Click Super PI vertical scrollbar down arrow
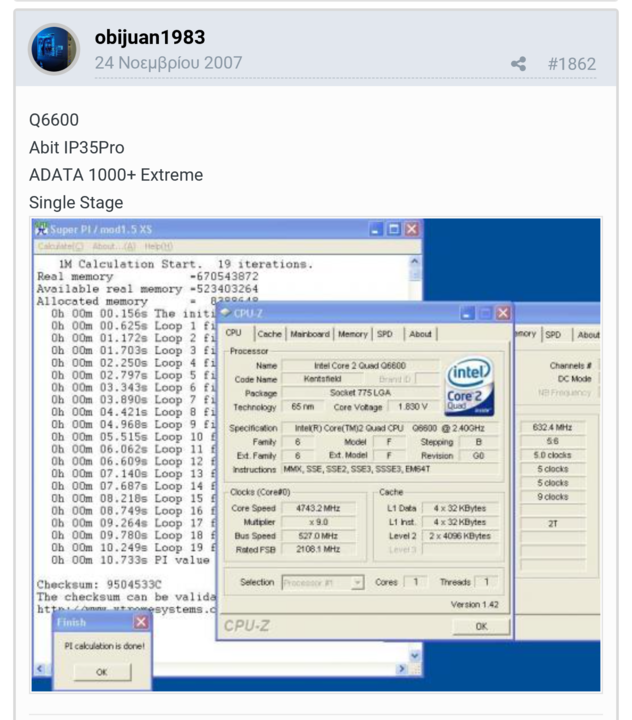This screenshot has height=720, width=632. tap(415, 656)
